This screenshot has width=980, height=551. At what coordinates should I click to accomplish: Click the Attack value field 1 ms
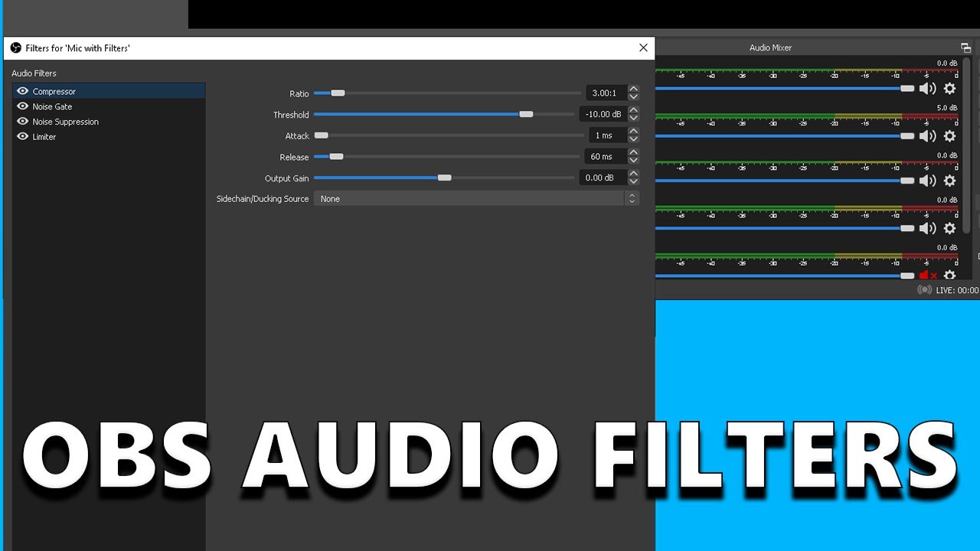click(x=608, y=135)
